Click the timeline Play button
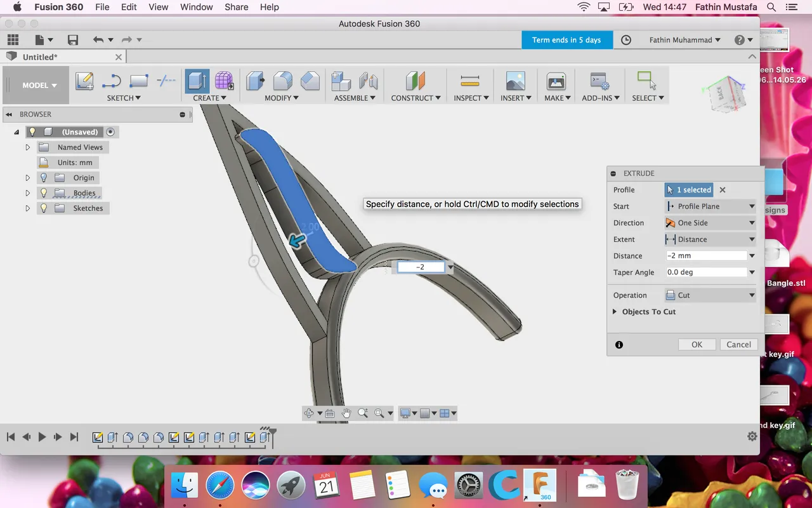The width and height of the screenshot is (812, 508). tap(42, 437)
